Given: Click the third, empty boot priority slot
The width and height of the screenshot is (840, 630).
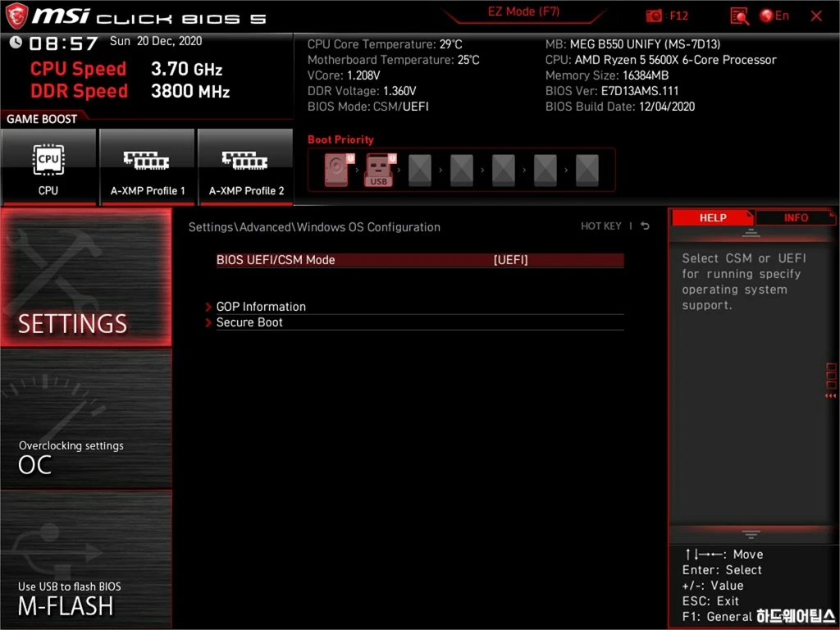Looking at the screenshot, I should coord(420,171).
